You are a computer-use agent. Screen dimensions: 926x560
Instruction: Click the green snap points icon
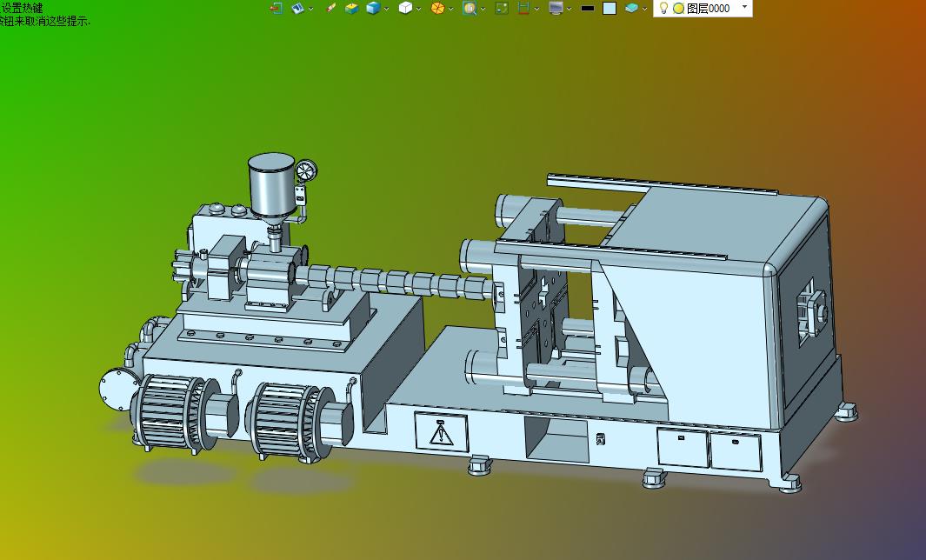[x=502, y=9]
